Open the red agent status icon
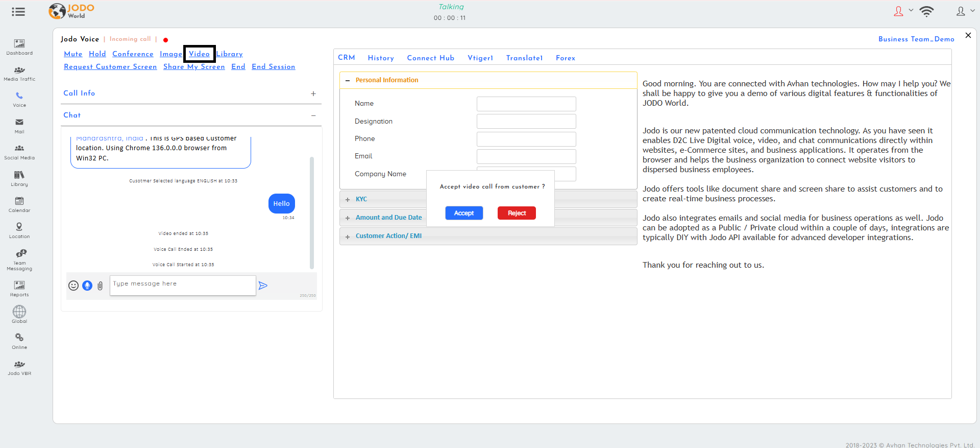This screenshot has height=448, width=980. pos(898,11)
